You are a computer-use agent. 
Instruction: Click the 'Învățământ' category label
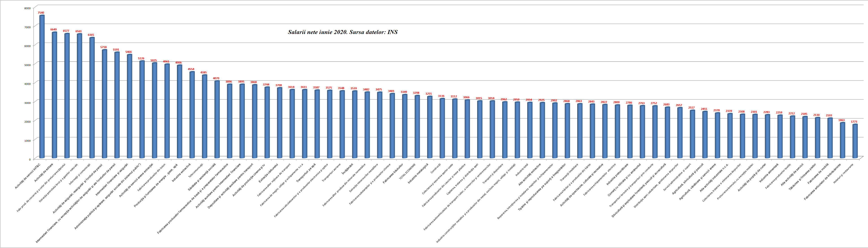click(x=347, y=169)
